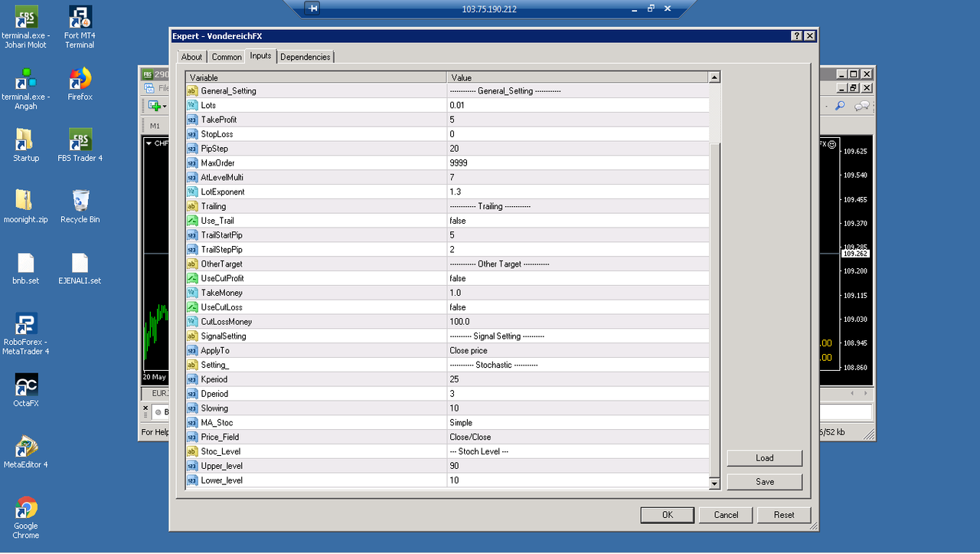Viewport: 980px width, 554px height.
Task: Launch the RoboForex MetaTrader 4 shortcut
Action: (x=25, y=333)
